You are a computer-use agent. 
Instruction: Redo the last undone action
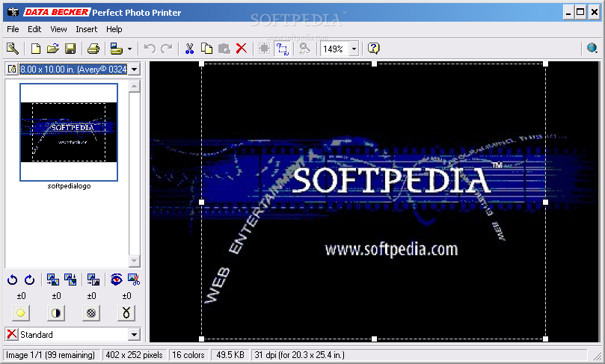[167, 49]
